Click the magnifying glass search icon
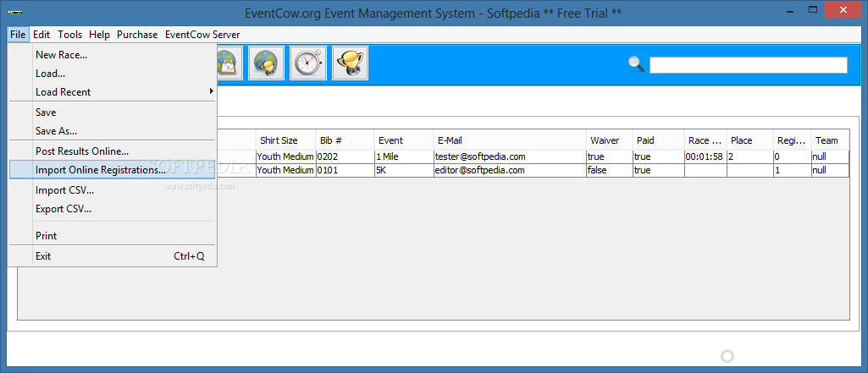The width and height of the screenshot is (868, 373). point(637,64)
